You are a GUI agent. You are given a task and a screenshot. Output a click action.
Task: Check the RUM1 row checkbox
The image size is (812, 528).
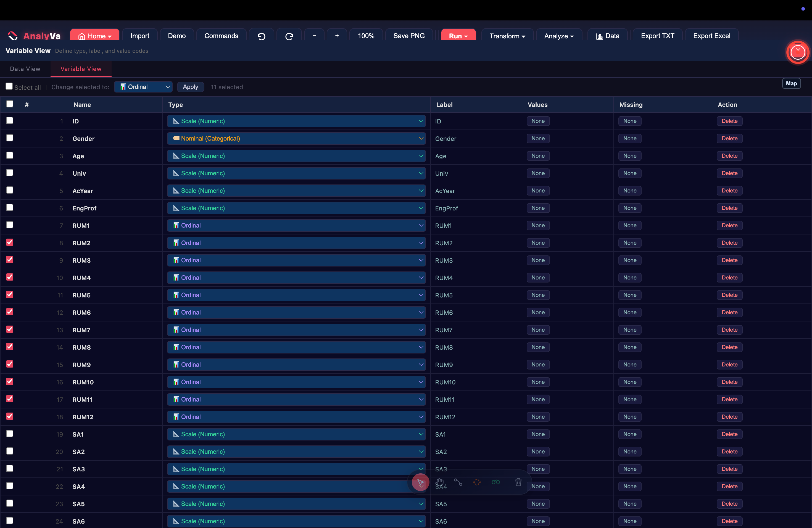(x=10, y=225)
